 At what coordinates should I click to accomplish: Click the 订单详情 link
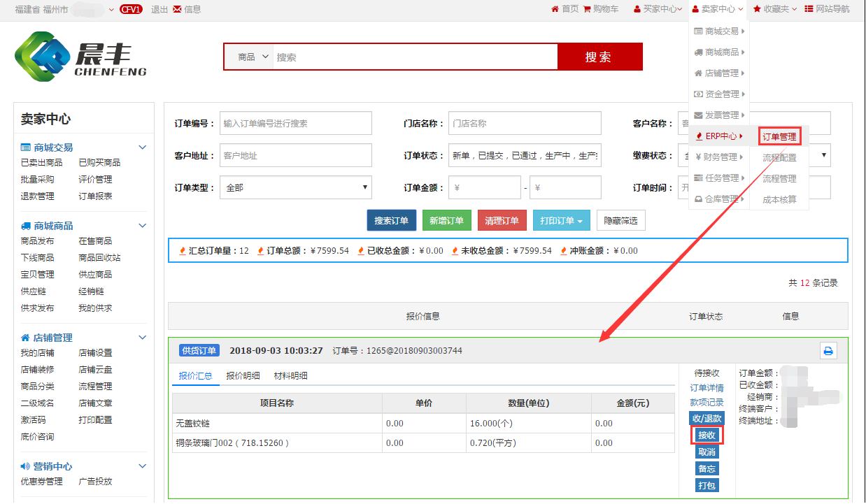(707, 388)
